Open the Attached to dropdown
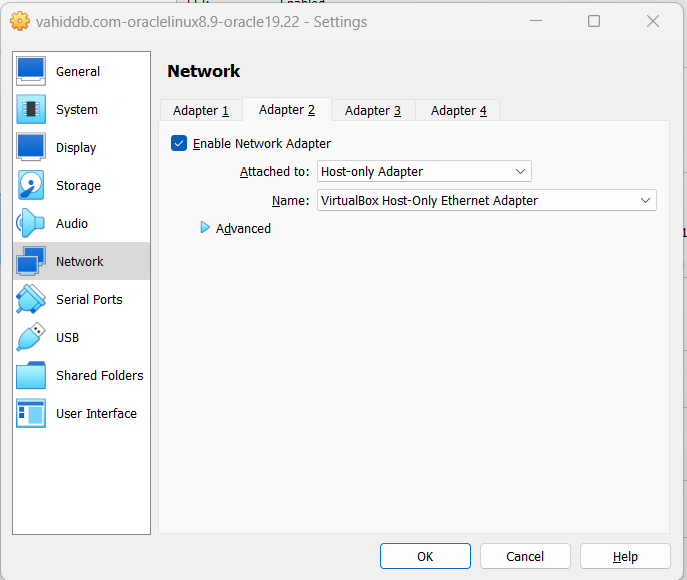The height and width of the screenshot is (580, 687). click(424, 172)
